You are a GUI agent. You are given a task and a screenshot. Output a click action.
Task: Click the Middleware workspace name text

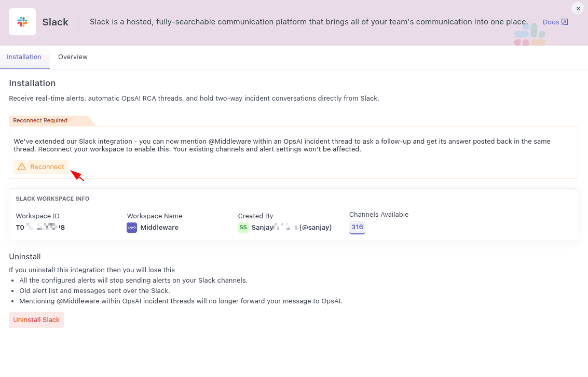(x=159, y=228)
